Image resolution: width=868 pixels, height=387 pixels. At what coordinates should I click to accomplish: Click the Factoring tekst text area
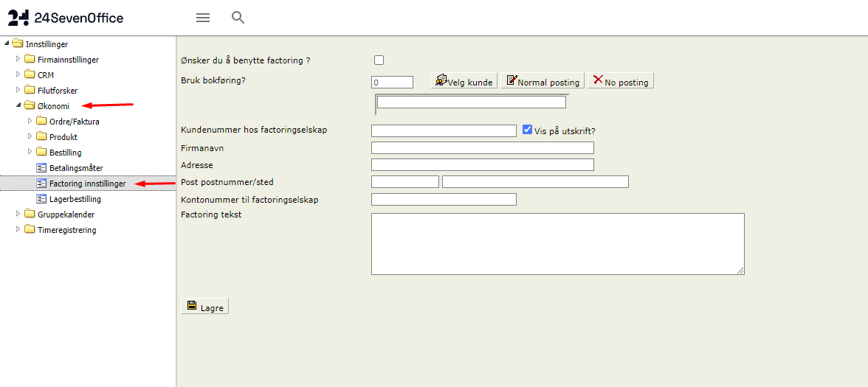(557, 244)
